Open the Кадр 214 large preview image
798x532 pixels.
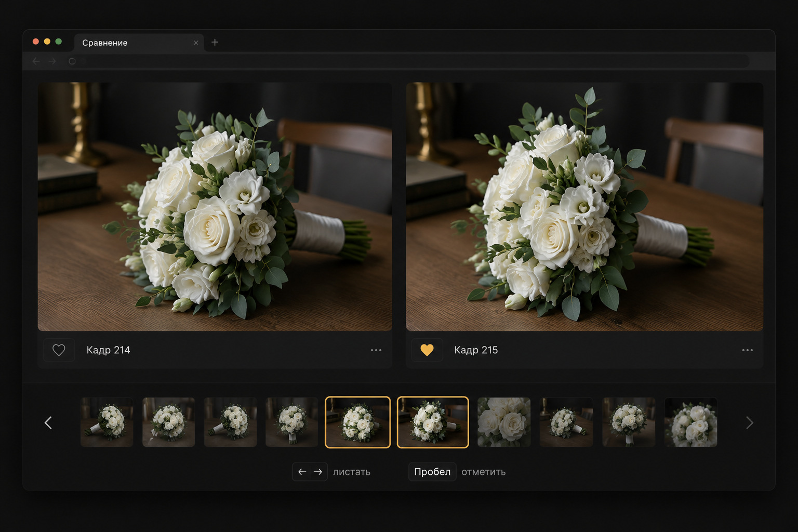click(215, 207)
